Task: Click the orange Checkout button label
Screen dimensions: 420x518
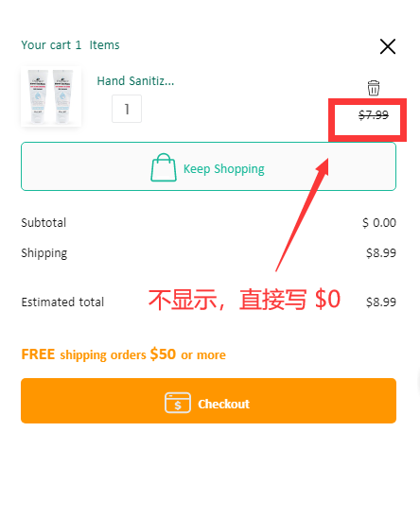Action: (223, 404)
